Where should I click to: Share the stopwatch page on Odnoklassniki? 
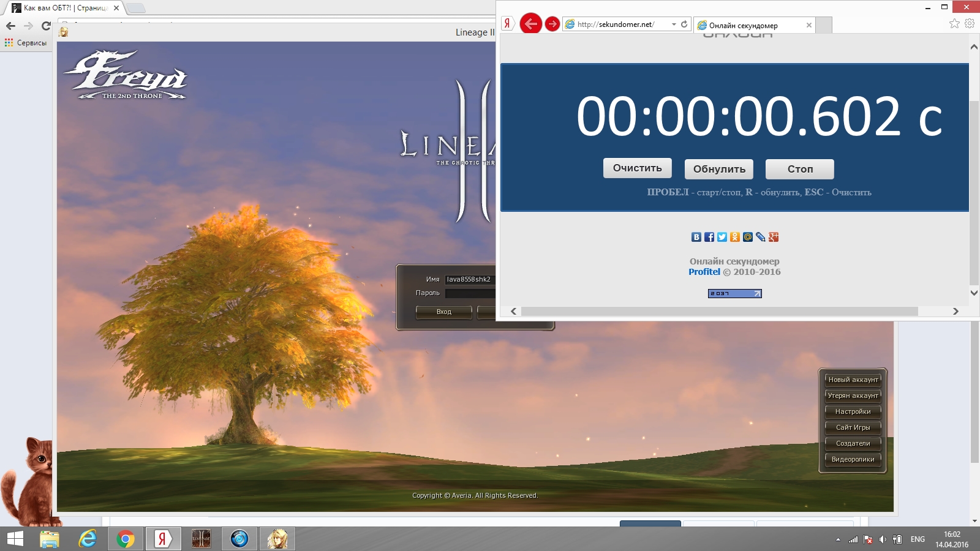click(735, 237)
